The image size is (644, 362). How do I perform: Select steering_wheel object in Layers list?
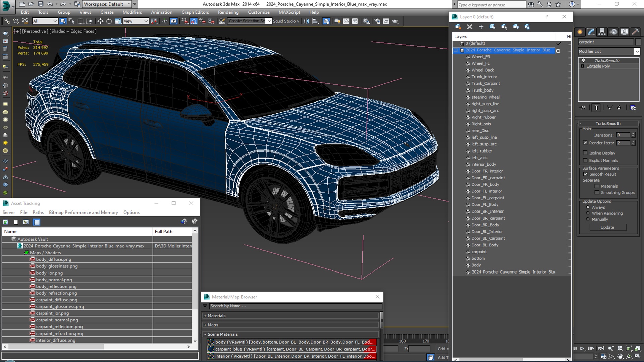(x=485, y=97)
